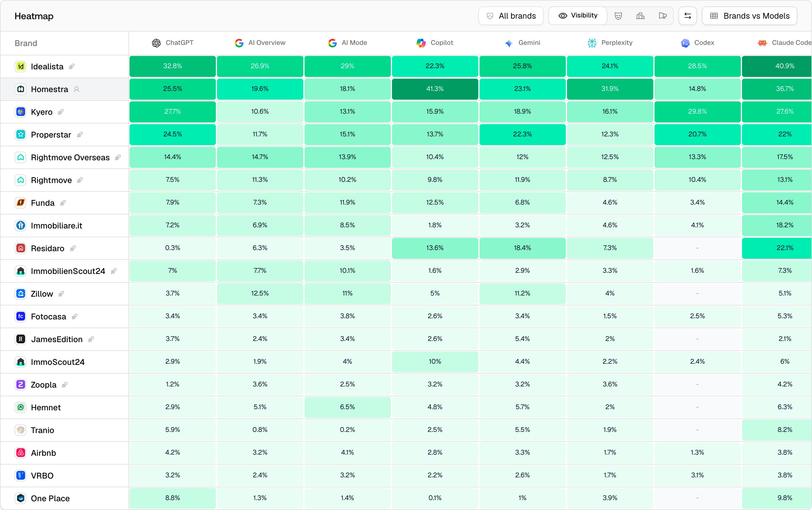Click the Codex column header

point(697,43)
